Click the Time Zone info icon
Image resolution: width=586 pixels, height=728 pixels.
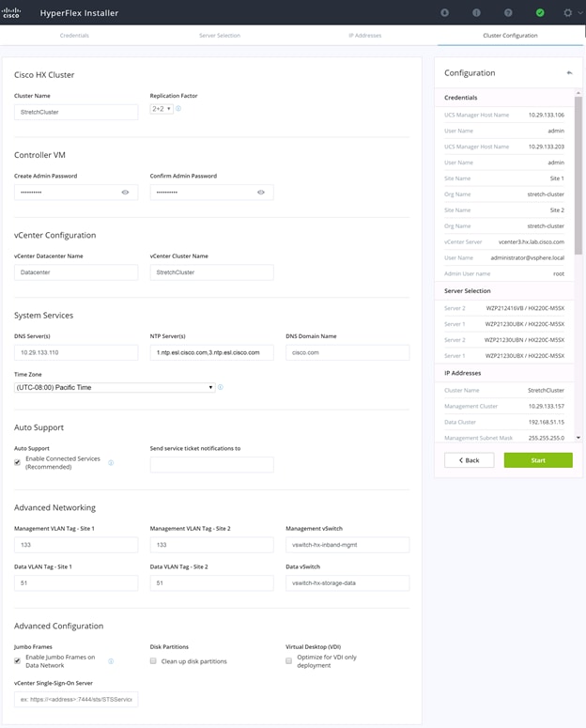[x=221, y=387]
